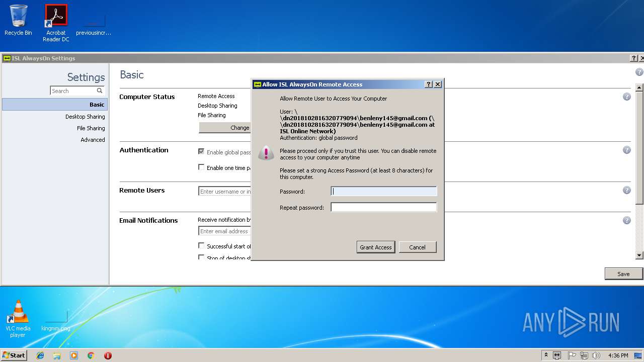Open volume speaker tray icon
Viewport: 644px width, 362px height.
point(596,355)
